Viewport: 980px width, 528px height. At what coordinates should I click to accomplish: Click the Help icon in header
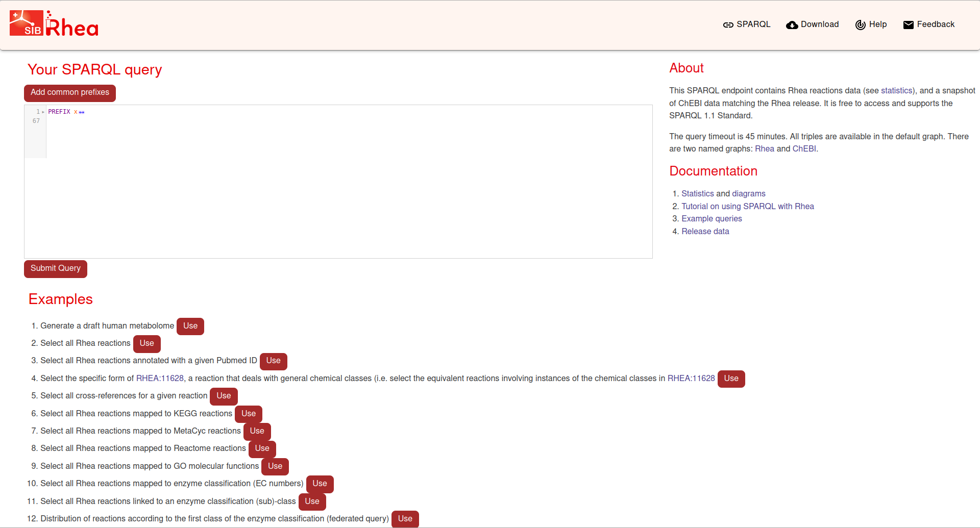click(x=861, y=24)
